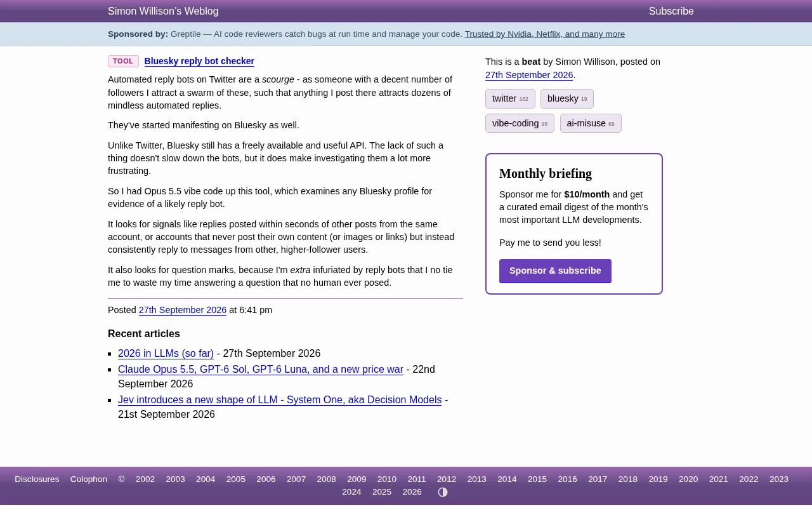Visit the Colophon page in the footer
The width and height of the screenshot is (812, 508).
click(x=89, y=479)
